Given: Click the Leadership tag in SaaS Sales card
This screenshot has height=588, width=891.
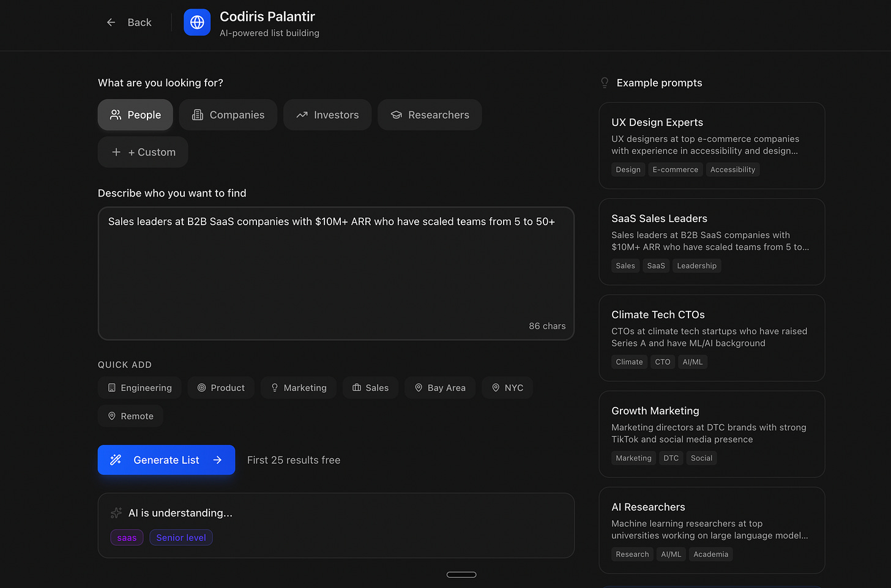Looking at the screenshot, I should [x=696, y=266].
